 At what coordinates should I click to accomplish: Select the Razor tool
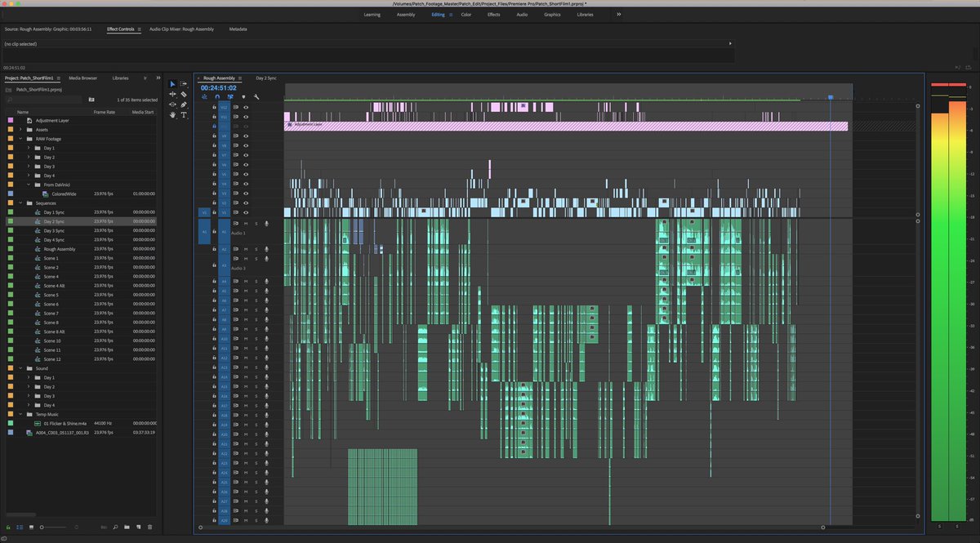[x=184, y=94]
